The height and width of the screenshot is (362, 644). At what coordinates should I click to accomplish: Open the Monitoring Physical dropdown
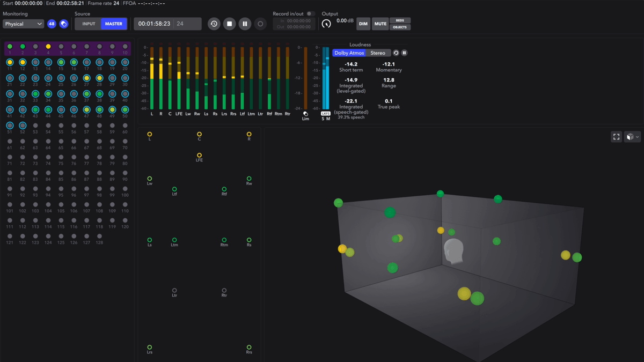[x=23, y=24]
